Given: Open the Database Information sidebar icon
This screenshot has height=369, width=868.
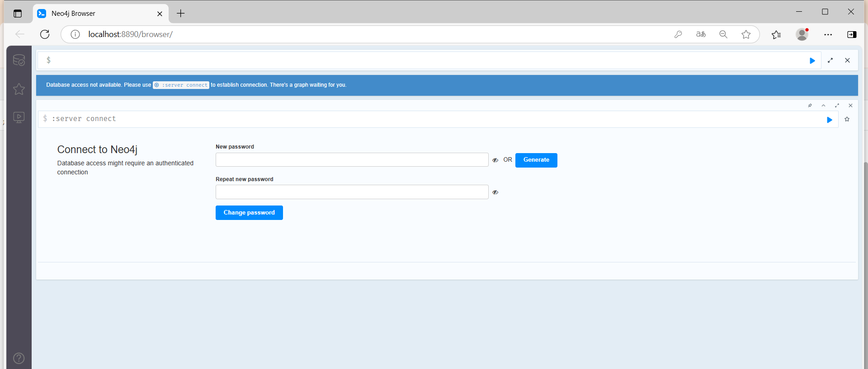Looking at the screenshot, I should [x=19, y=60].
